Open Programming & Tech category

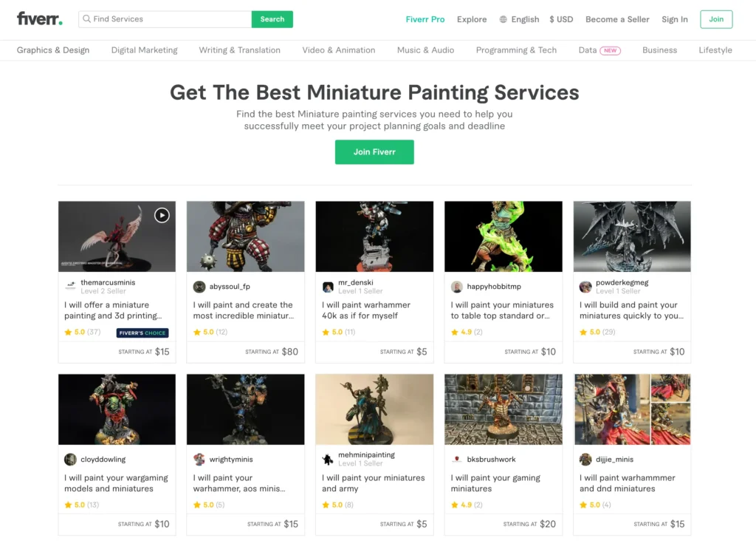(x=516, y=50)
